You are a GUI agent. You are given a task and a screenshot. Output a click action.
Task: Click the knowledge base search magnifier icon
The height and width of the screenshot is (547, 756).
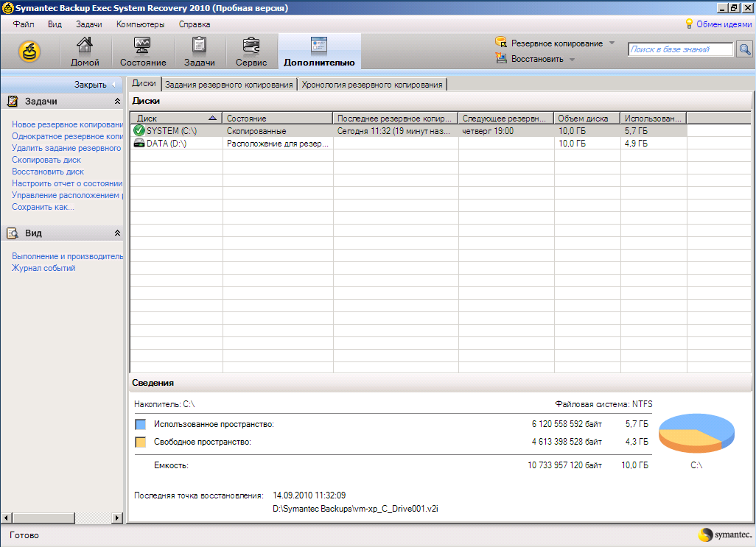tap(744, 49)
